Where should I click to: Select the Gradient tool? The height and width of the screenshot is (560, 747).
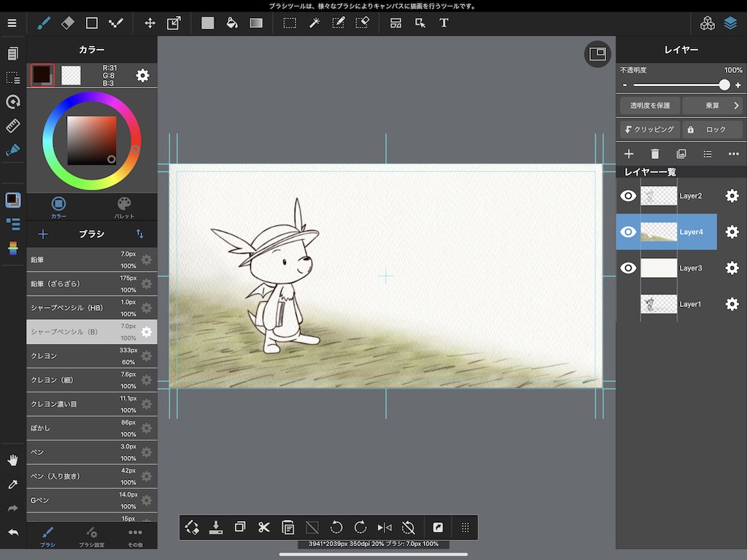(256, 23)
